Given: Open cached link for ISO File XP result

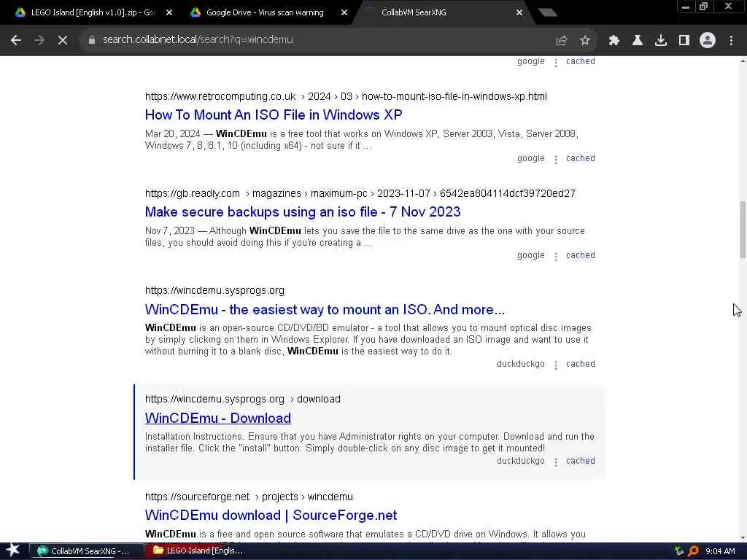Looking at the screenshot, I should pyautogui.click(x=580, y=158).
